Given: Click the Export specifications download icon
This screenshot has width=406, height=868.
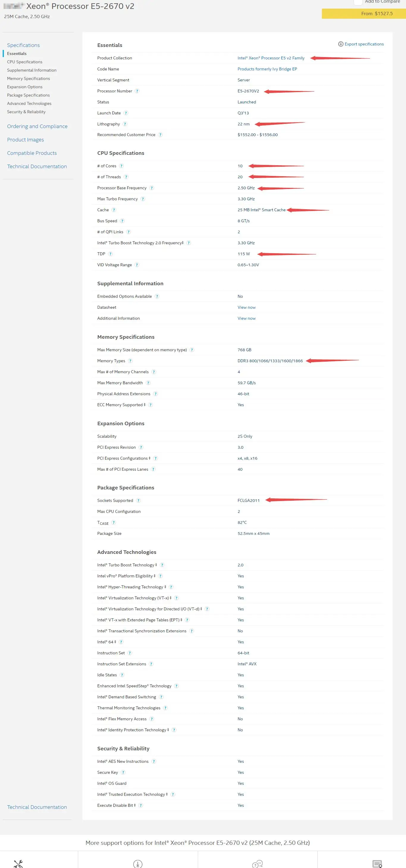Looking at the screenshot, I should click(341, 44).
